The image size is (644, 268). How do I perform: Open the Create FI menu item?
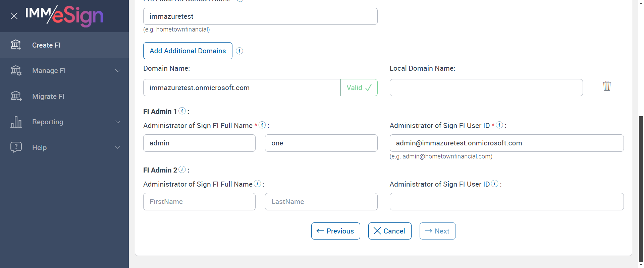coord(46,45)
